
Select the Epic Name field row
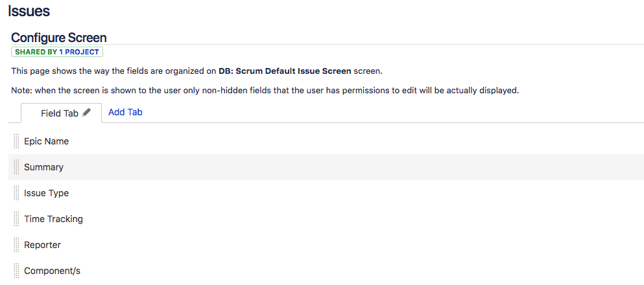(326, 141)
